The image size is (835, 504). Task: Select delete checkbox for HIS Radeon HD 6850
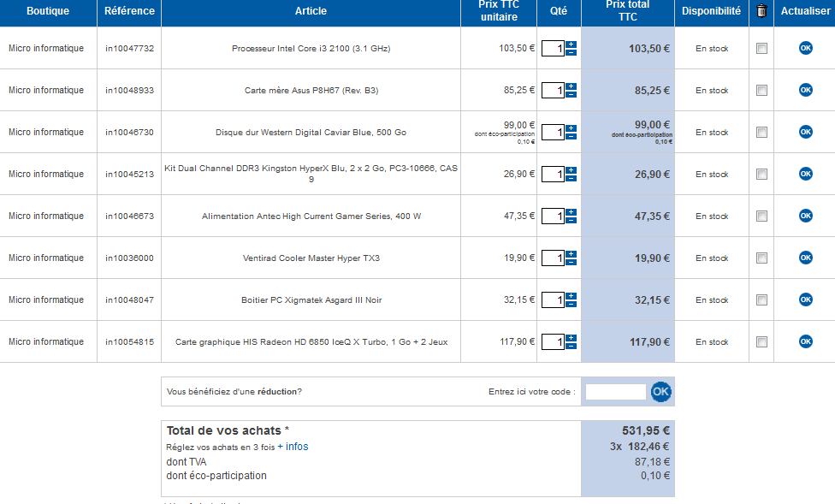tap(761, 342)
